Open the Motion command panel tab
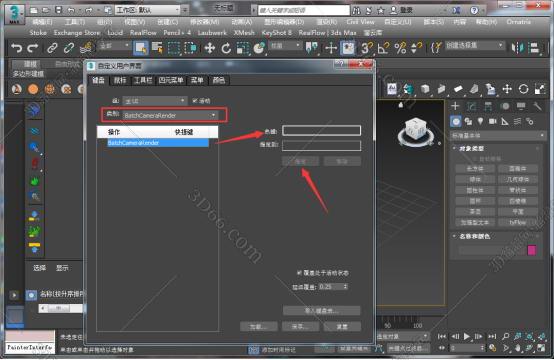554x360 pixels. pos(505,106)
